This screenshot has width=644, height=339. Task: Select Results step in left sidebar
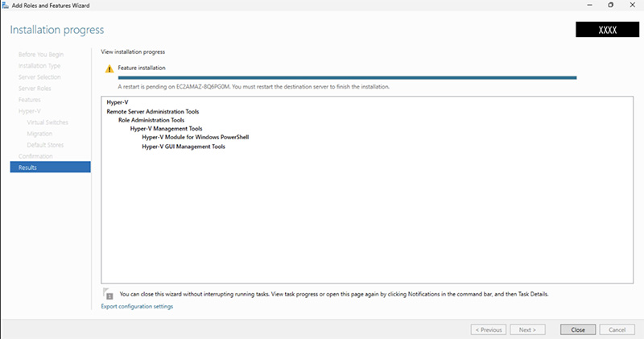coord(28,167)
